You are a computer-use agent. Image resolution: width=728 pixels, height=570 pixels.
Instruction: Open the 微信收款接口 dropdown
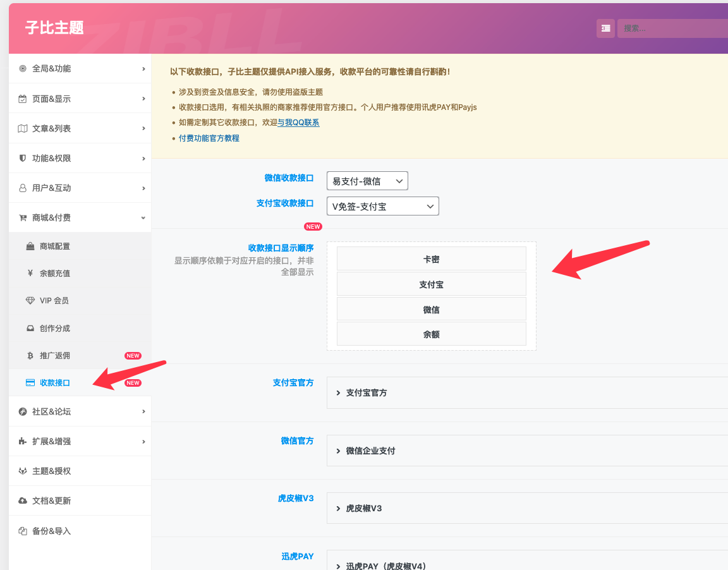click(366, 180)
